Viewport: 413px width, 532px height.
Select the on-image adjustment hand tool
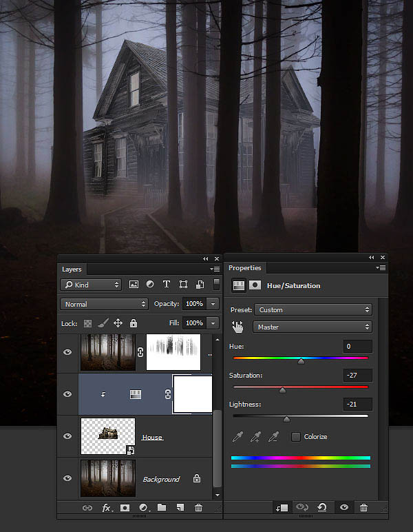[237, 327]
